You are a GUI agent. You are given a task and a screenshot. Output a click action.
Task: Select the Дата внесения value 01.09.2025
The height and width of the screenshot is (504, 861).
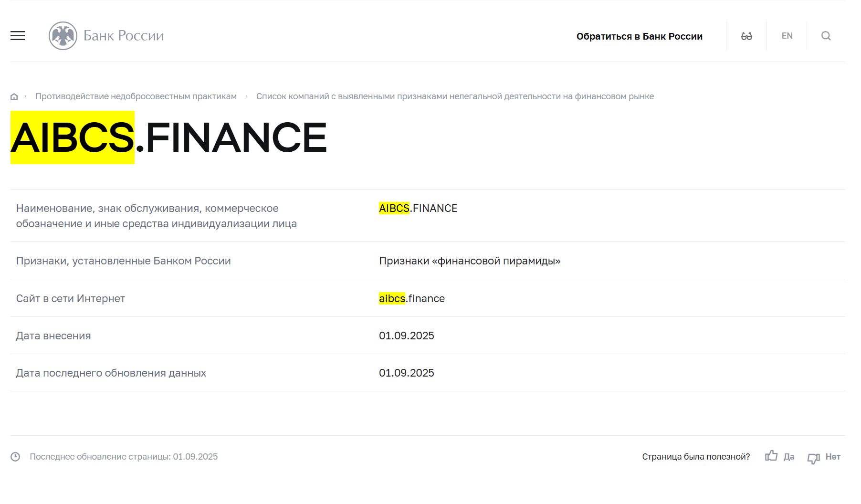pyautogui.click(x=407, y=336)
